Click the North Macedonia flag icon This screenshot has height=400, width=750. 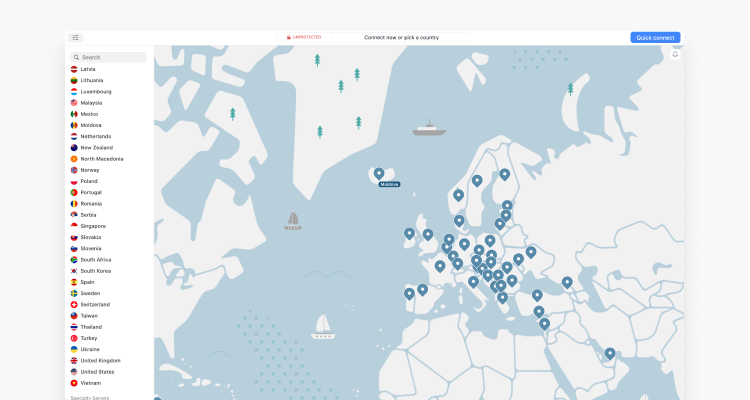click(74, 159)
